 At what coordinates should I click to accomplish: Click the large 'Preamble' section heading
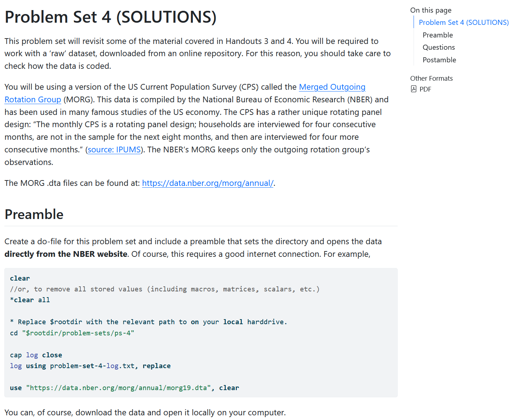pyautogui.click(x=34, y=214)
